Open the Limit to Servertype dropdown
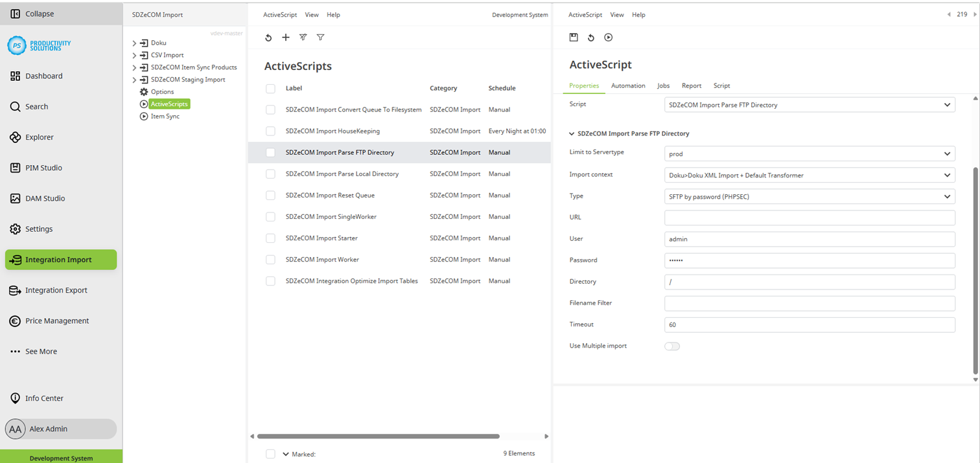The width and height of the screenshot is (980, 463). coord(809,153)
